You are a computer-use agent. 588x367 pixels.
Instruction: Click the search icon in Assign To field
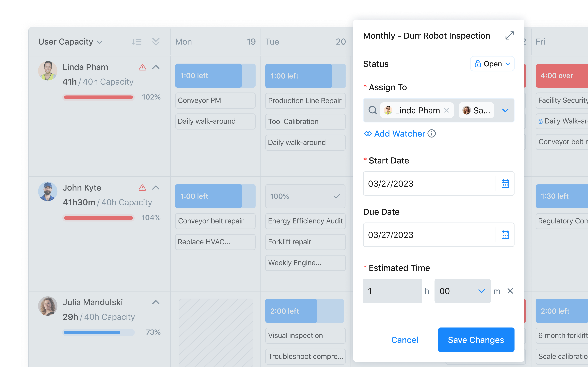[372, 110]
